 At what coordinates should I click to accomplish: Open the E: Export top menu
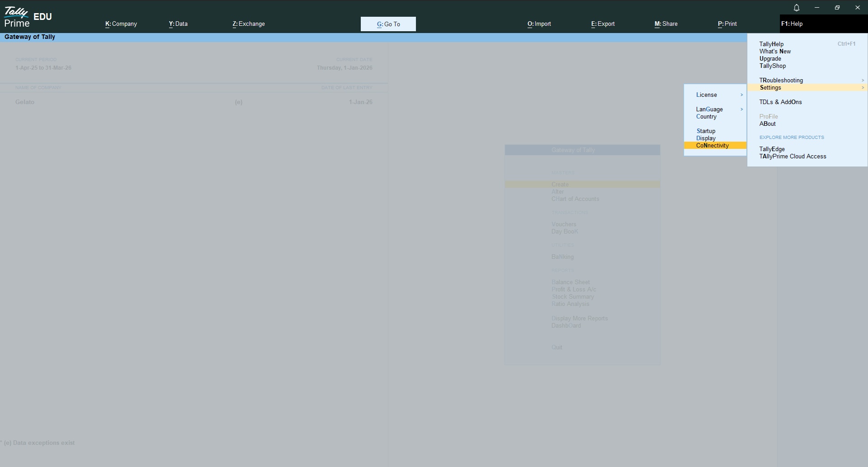pyautogui.click(x=603, y=24)
